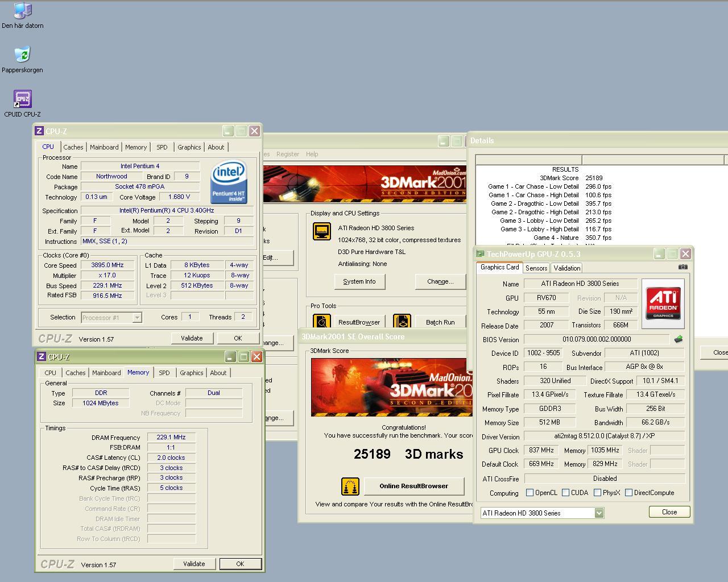Click the CPU-Z title bar Z icon in top window
This screenshot has height=582, width=728.
coord(39,131)
